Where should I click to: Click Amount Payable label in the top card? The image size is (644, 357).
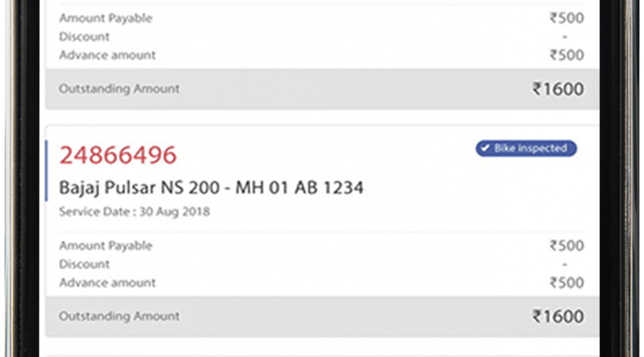click(105, 19)
